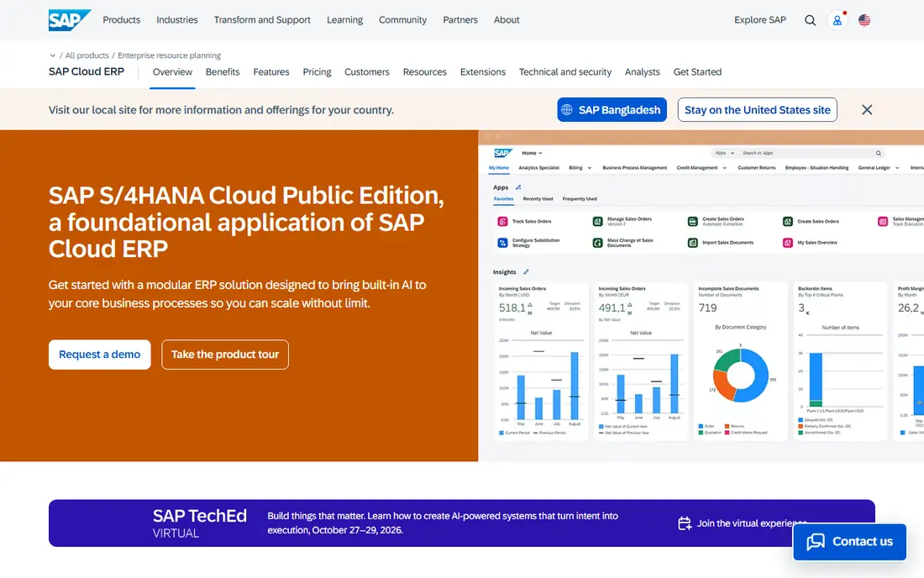The image size is (924, 578).
Task: Open the Industries menu
Action: tap(176, 20)
